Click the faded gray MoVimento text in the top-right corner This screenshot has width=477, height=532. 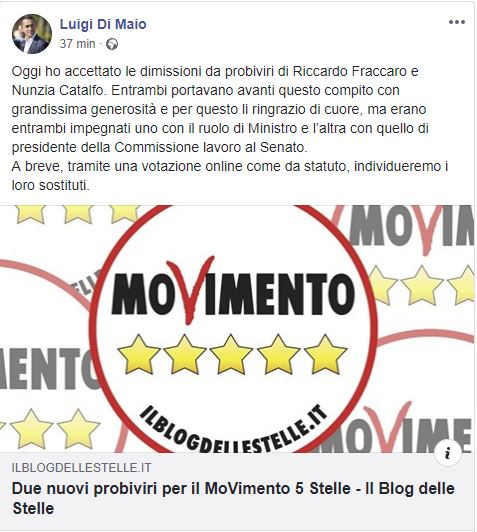(x=411, y=227)
